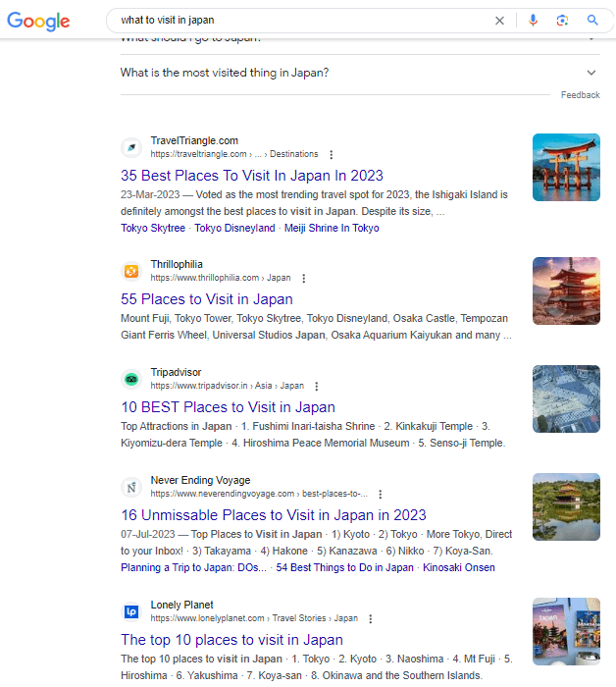The width and height of the screenshot is (616, 687).
Task: Click the neverendingvoyage.com URL breadcrumb
Action: coord(259,494)
